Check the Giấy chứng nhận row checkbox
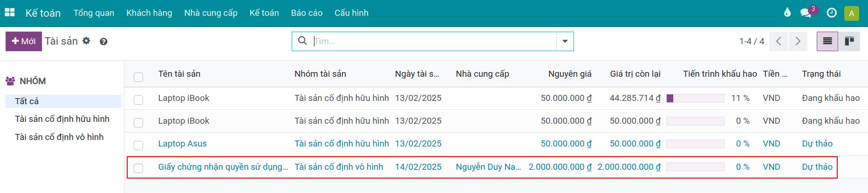 [138, 168]
